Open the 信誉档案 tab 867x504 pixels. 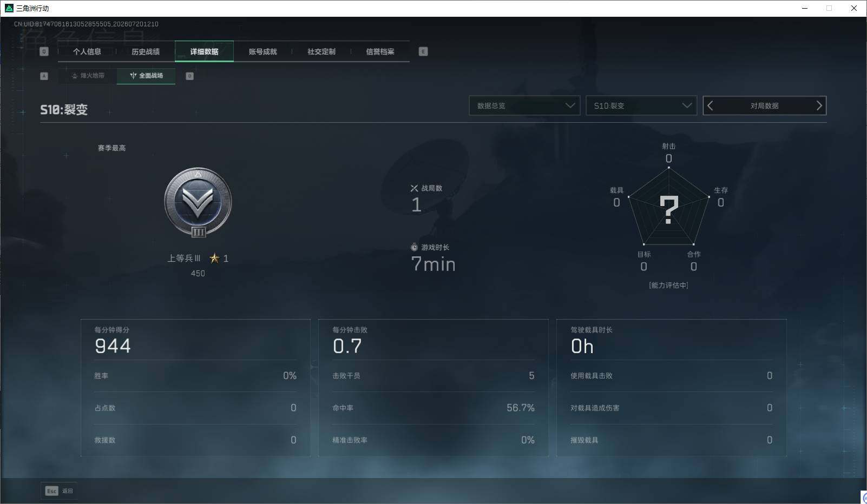380,51
